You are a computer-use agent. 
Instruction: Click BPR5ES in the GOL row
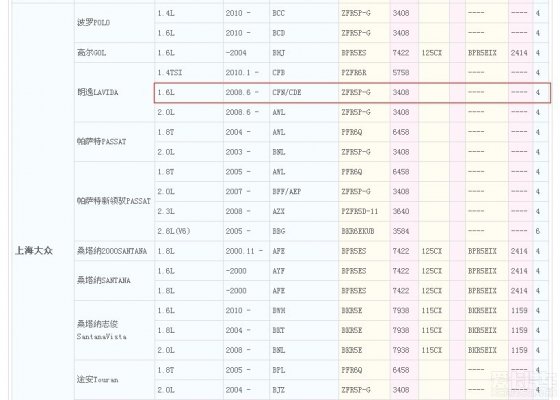[354, 53]
